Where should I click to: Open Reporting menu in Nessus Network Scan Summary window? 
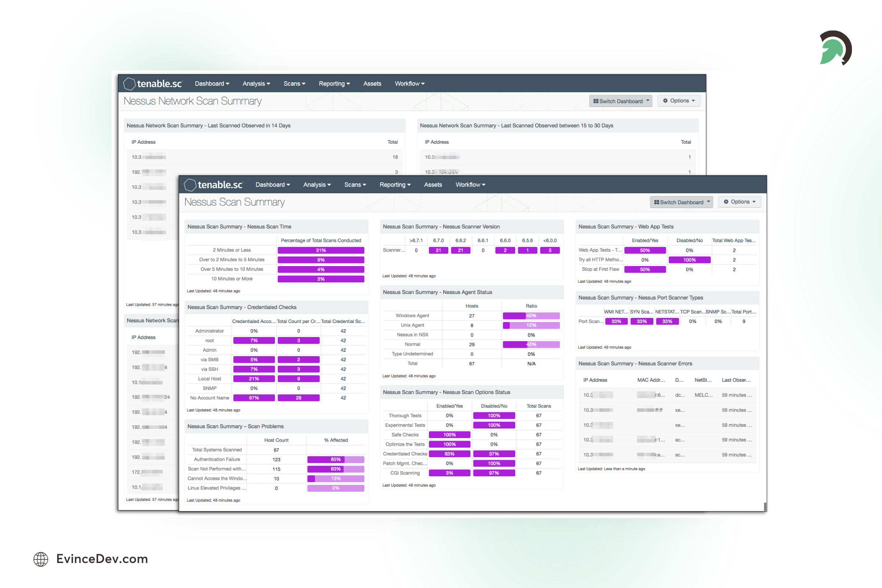[x=334, y=84]
